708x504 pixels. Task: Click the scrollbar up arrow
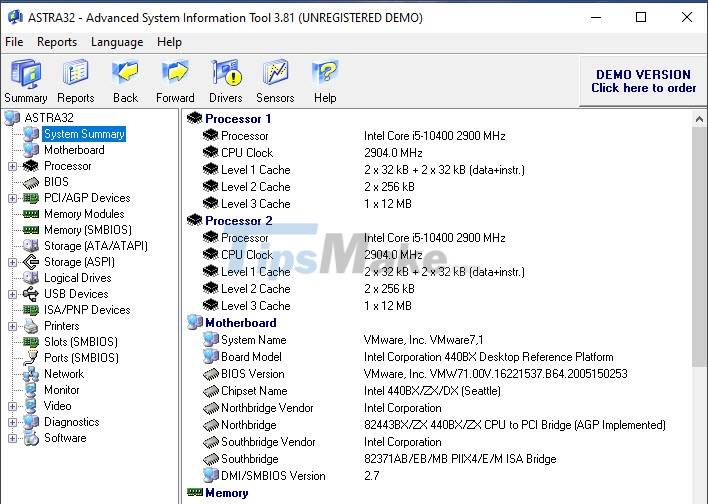699,119
